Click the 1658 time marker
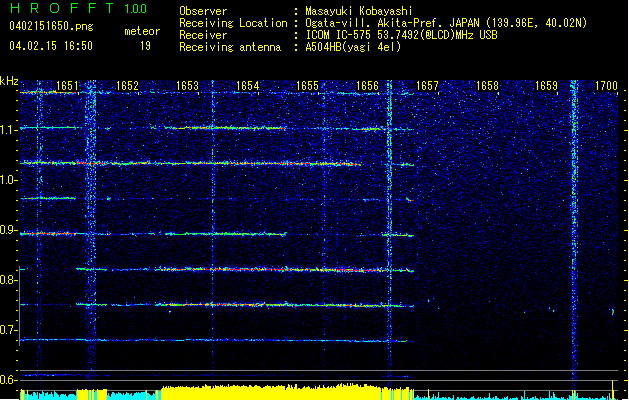This screenshot has width=629, height=400. (487, 86)
